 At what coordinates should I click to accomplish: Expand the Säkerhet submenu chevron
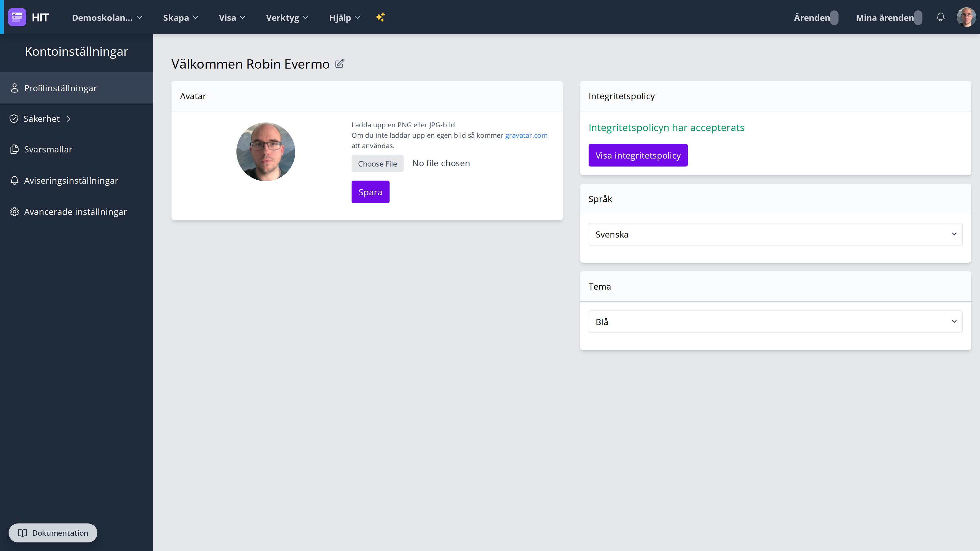[x=69, y=119]
